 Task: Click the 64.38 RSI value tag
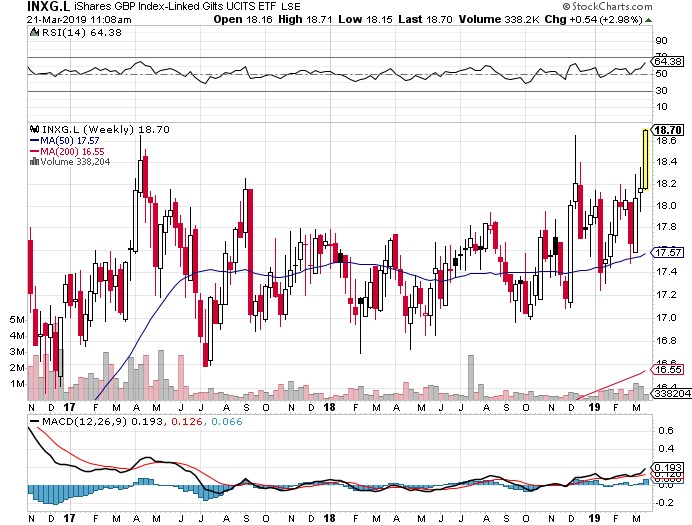pyautogui.click(x=668, y=61)
